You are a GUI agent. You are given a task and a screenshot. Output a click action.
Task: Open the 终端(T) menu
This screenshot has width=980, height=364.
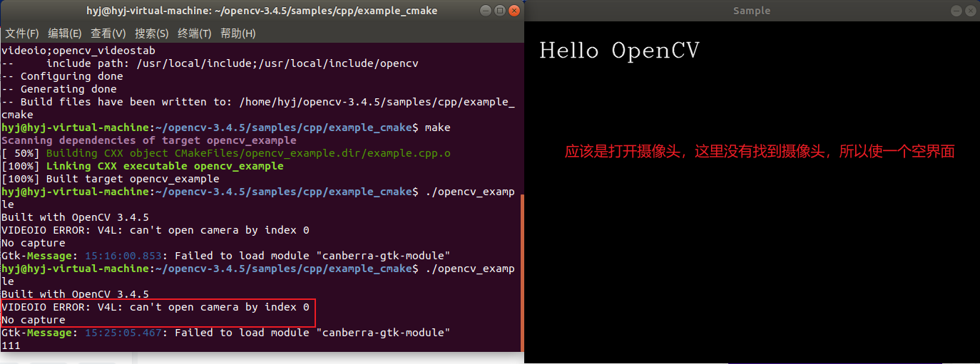[195, 33]
